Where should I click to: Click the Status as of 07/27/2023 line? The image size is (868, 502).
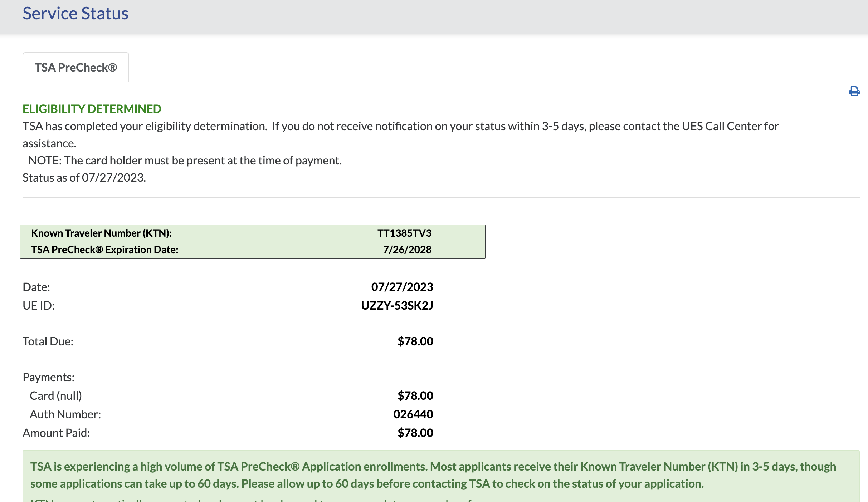(84, 177)
